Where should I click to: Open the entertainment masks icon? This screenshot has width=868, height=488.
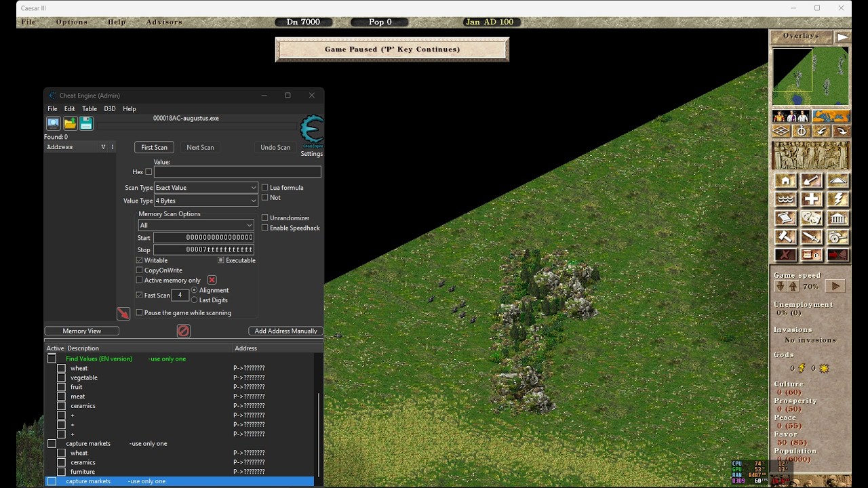click(x=811, y=218)
